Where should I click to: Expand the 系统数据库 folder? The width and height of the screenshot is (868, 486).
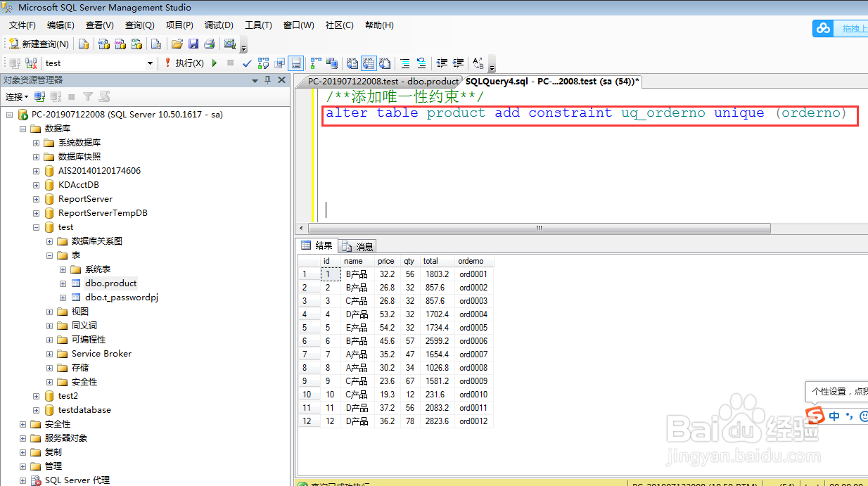[36, 143]
